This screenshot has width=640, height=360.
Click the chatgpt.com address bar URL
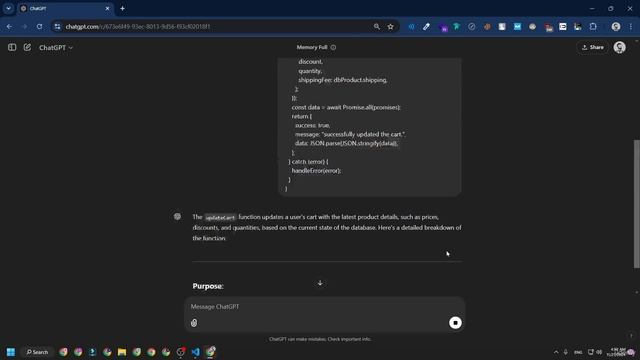click(x=138, y=27)
